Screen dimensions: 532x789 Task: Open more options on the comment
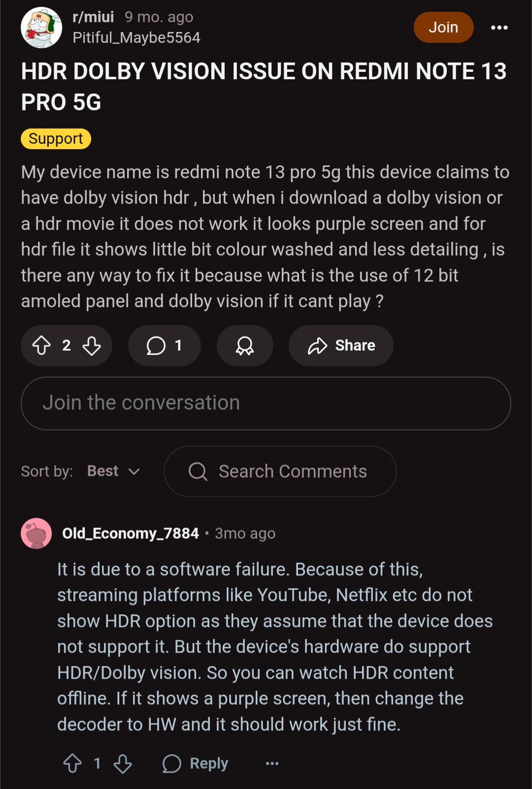click(272, 763)
